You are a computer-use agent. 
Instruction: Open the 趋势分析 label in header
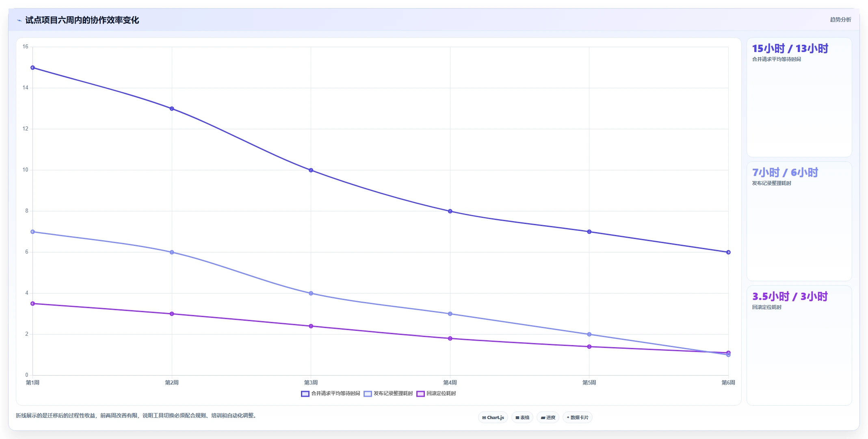pyautogui.click(x=840, y=20)
